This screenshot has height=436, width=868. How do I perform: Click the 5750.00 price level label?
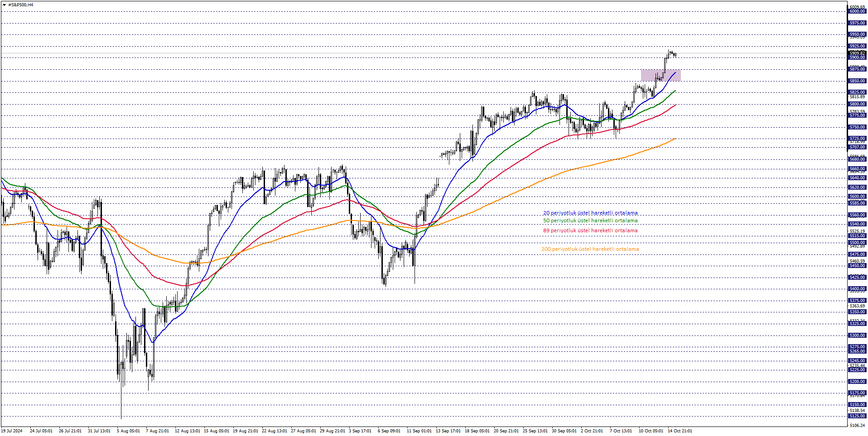click(x=857, y=127)
